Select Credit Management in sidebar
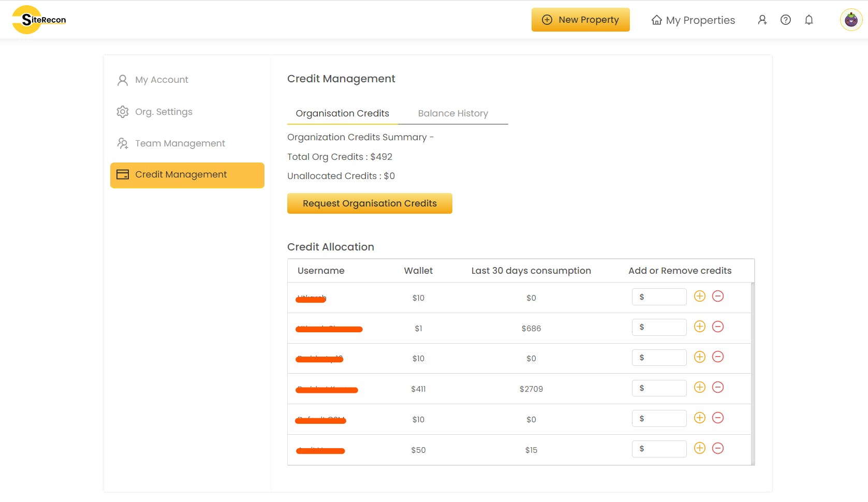 point(187,175)
